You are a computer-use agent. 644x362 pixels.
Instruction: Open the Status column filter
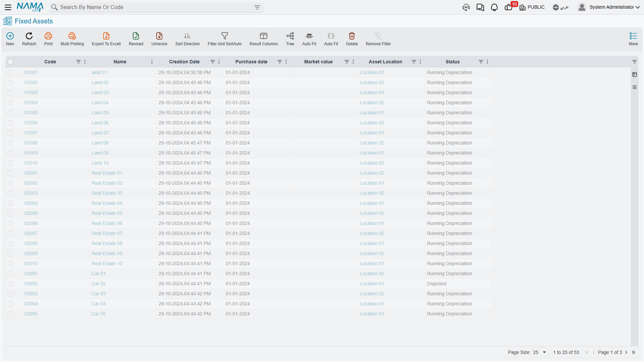coord(481,62)
